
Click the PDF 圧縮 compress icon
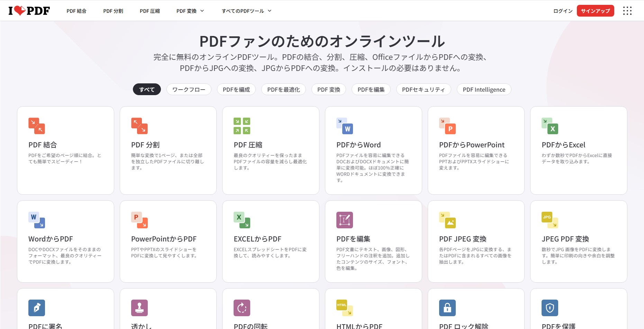point(242,126)
